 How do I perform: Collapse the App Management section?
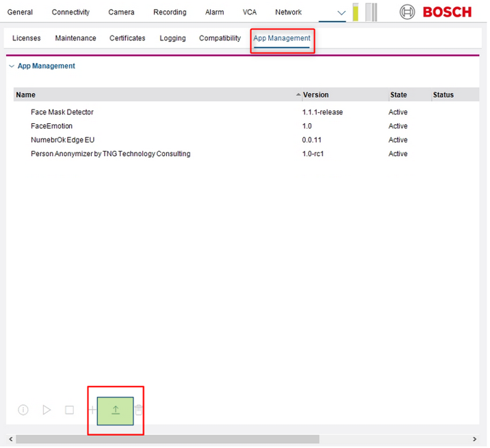tap(12, 66)
